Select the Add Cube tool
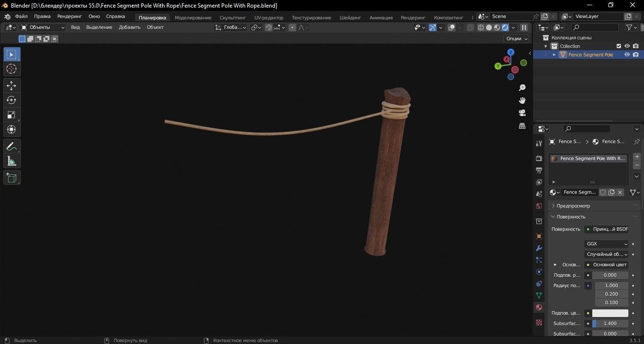 (x=11, y=178)
